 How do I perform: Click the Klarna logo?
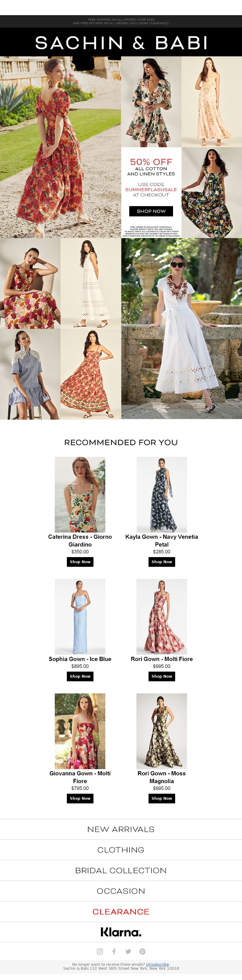coord(121,932)
